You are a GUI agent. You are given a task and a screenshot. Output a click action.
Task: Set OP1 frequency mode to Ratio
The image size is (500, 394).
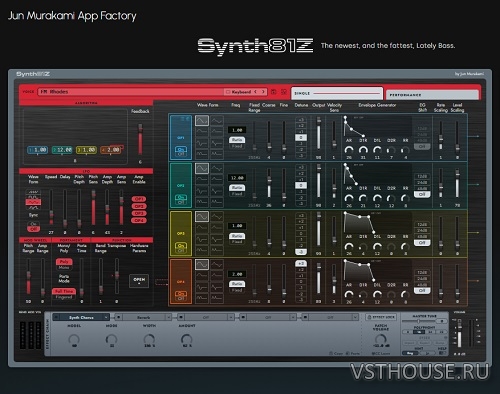point(237,140)
